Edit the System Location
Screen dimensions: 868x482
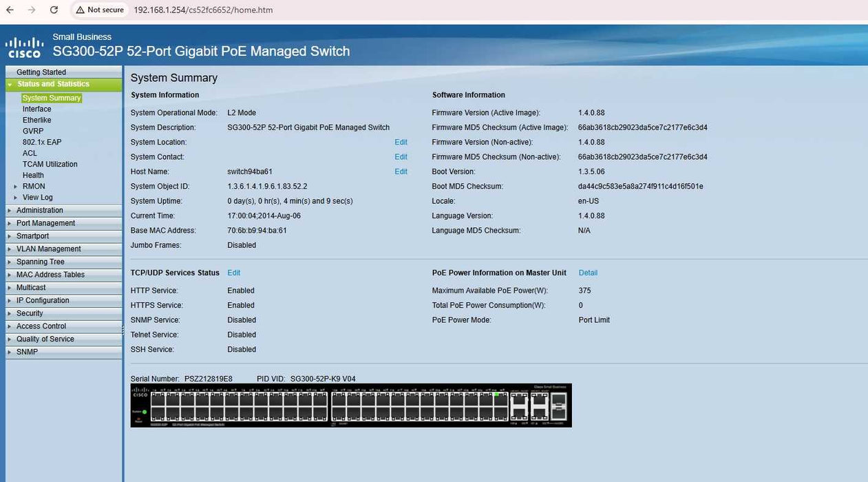401,142
